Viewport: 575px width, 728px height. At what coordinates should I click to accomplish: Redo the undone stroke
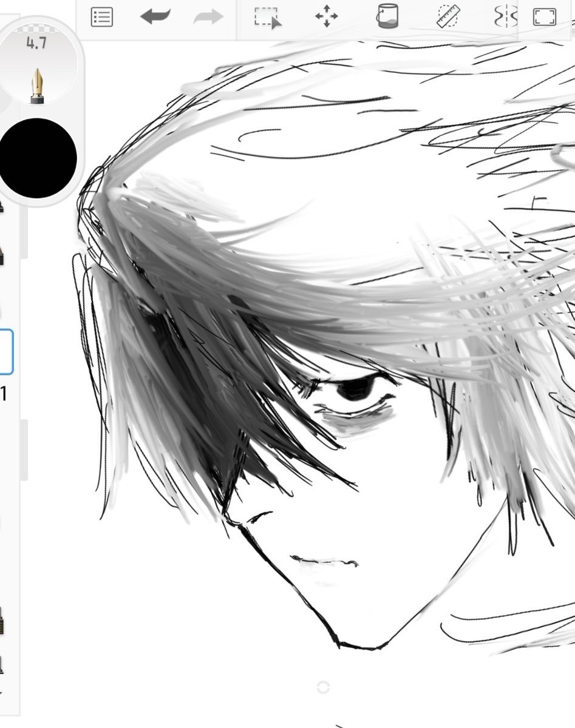(208, 17)
